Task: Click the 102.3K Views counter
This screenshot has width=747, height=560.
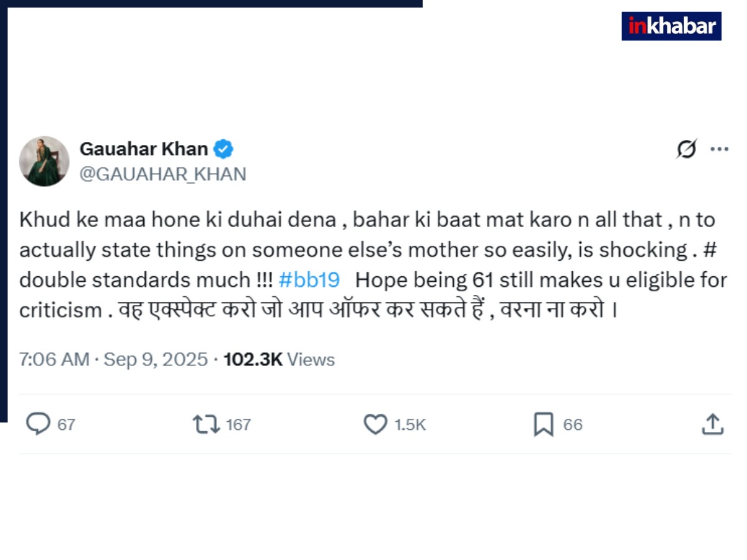Action: click(x=278, y=359)
